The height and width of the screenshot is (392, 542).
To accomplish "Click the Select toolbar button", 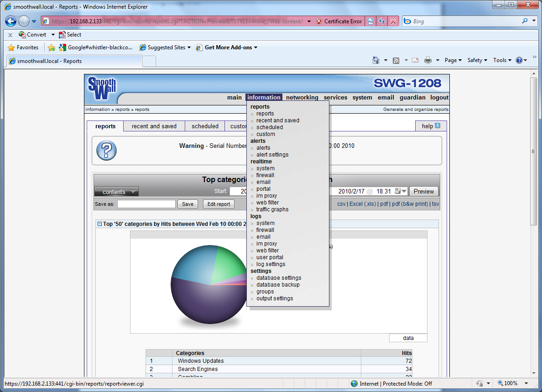I will point(70,35).
